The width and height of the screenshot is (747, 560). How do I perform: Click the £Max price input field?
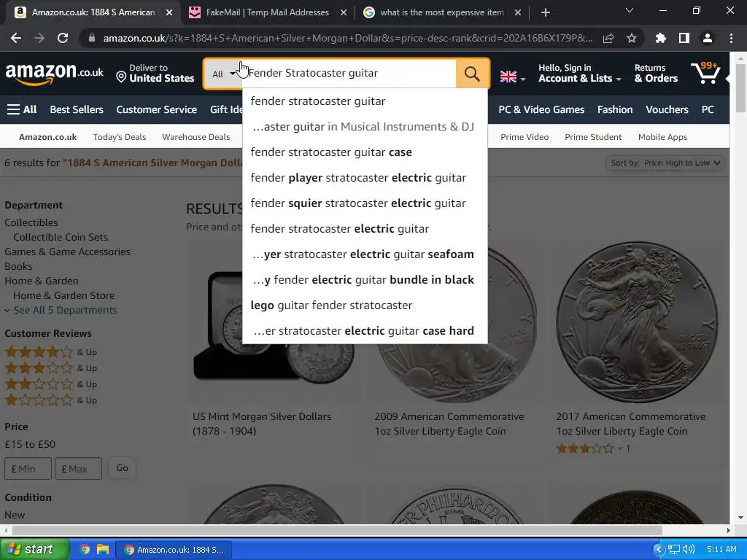click(x=78, y=469)
